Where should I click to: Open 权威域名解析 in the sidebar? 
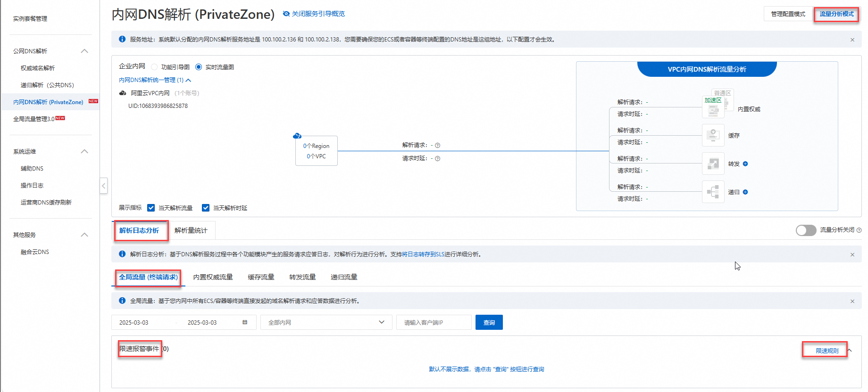[38, 68]
